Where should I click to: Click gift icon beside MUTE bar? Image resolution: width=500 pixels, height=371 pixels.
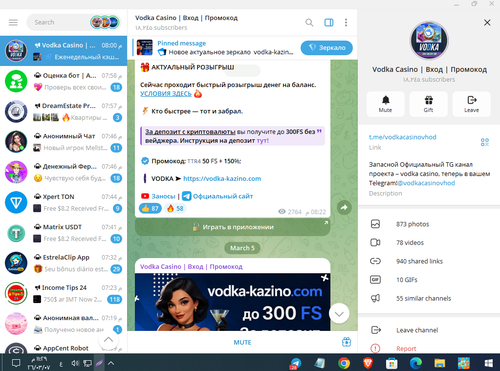click(346, 342)
